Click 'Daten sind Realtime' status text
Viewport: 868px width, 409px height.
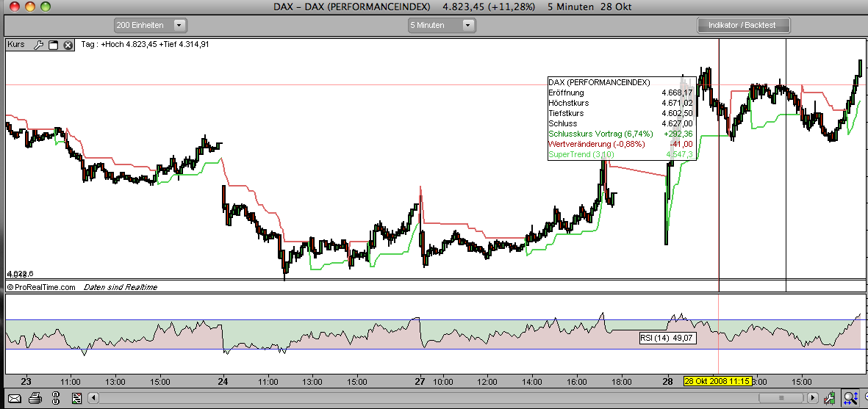point(120,287)
